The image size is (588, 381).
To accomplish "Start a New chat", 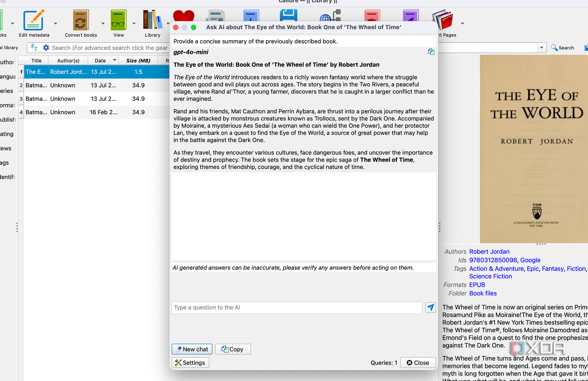I will 192,349.
